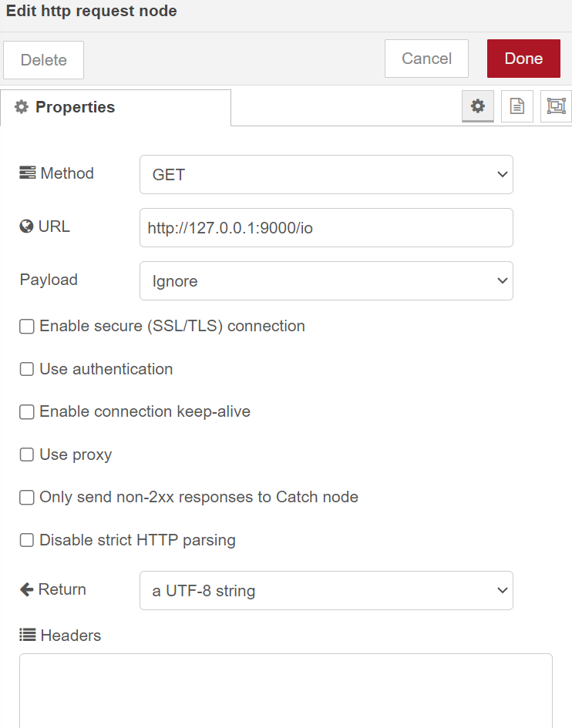Open the Method GET dropdown
The image size is (572, 728).
tap(325, 175)
